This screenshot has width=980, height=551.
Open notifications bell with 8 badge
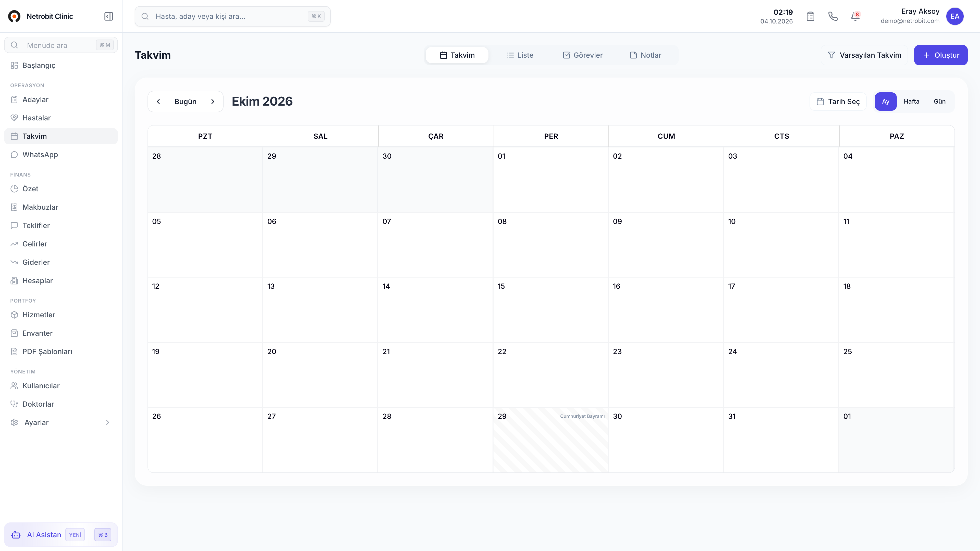(x=855, y=16)
